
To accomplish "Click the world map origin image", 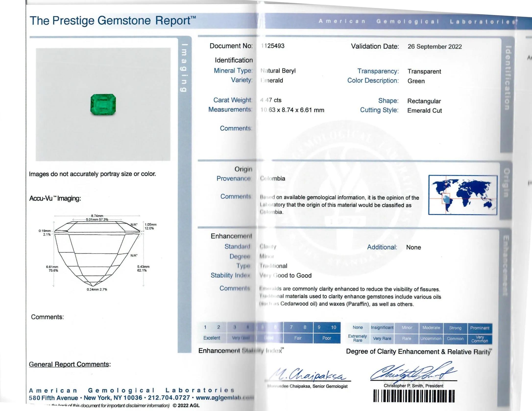I will click(x=463, y=195).
